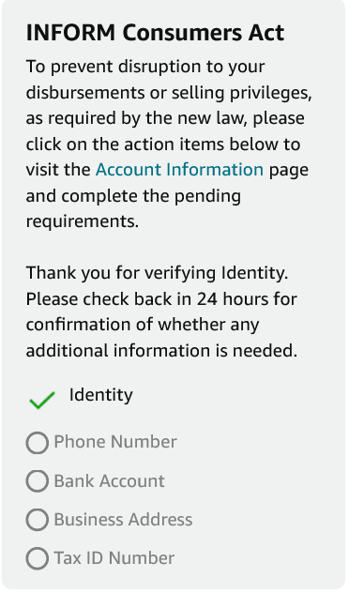Open the Phone Number action item text

point(115,442)
